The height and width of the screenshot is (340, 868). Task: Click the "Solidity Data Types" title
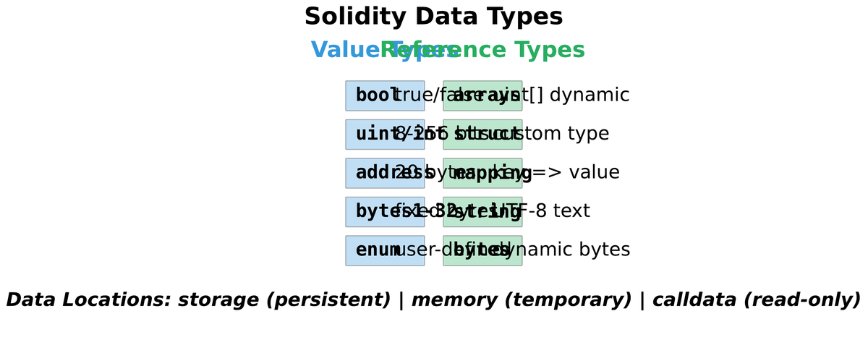(x=433, y=17)
